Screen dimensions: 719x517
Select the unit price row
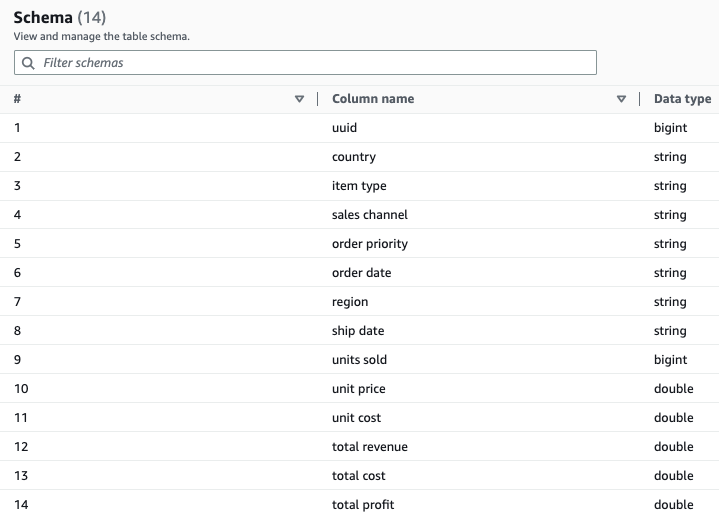pos(360,389)
